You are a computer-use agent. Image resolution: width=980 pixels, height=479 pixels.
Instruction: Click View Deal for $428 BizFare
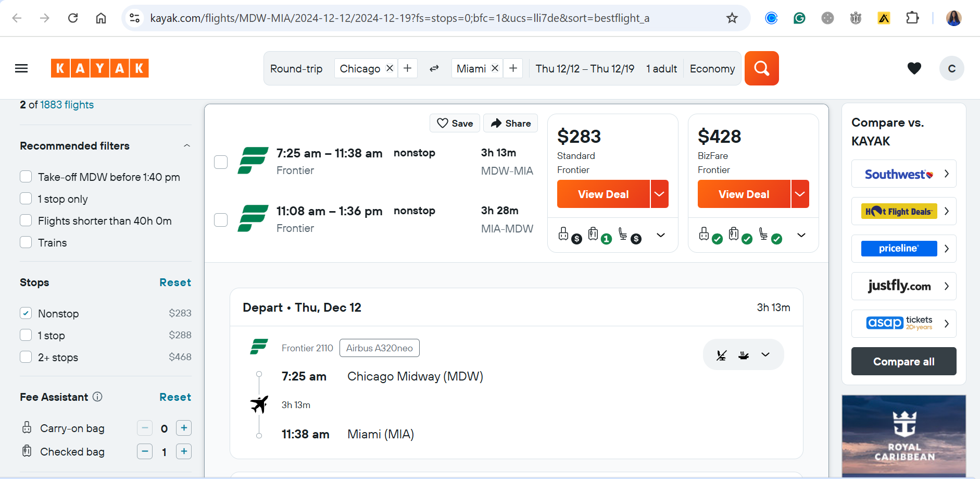click(744, 194)
